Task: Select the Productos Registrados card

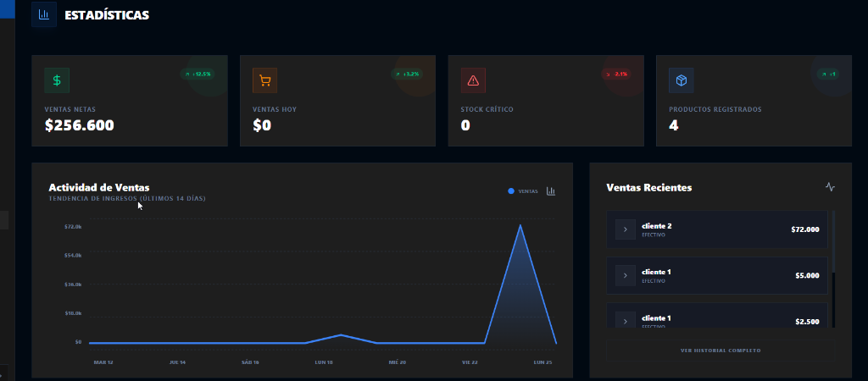Action: pyautogui.click(x=754, y=101)
